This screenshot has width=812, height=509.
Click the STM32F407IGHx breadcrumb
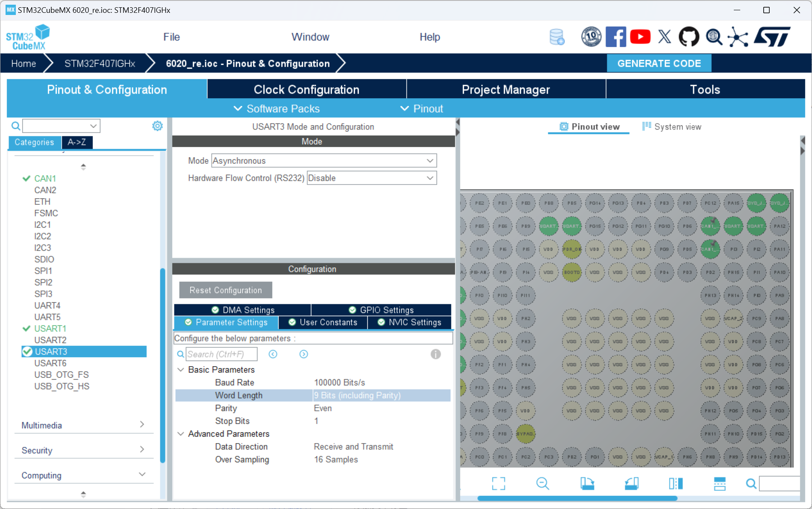[x=100, y=64]
